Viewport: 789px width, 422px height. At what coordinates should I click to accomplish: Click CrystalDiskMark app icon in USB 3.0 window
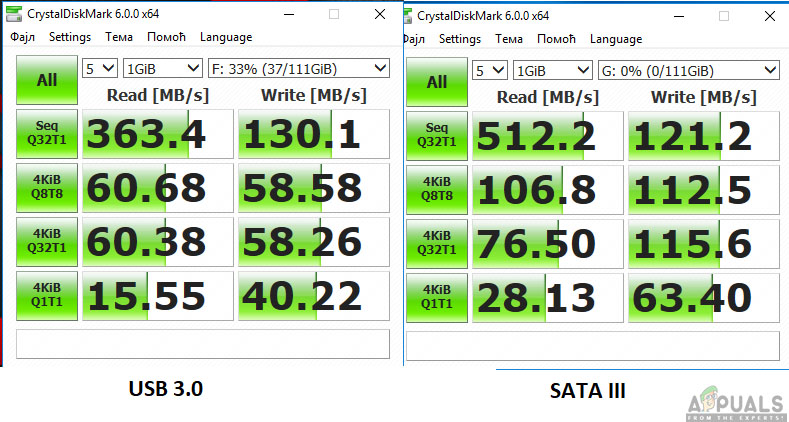pos(13,14)
